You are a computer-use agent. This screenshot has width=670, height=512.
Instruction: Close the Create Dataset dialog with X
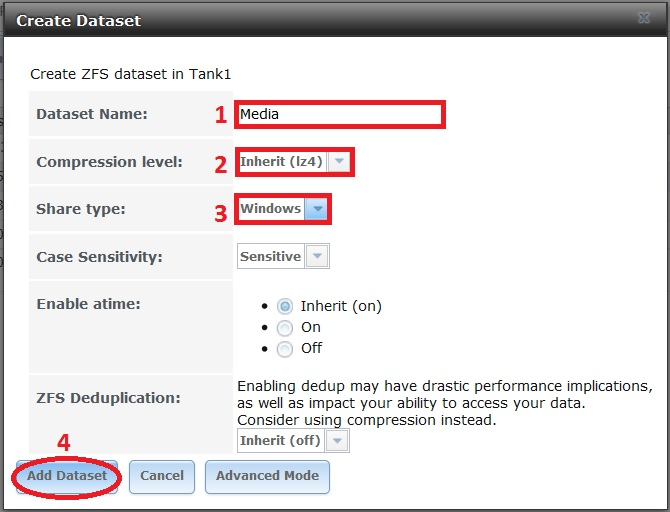(643, 18)
